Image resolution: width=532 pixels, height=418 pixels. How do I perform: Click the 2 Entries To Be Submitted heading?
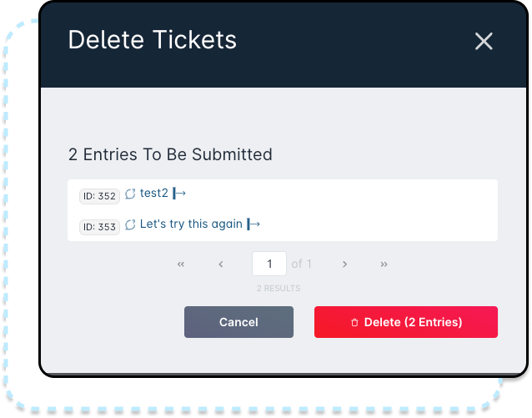170,154
